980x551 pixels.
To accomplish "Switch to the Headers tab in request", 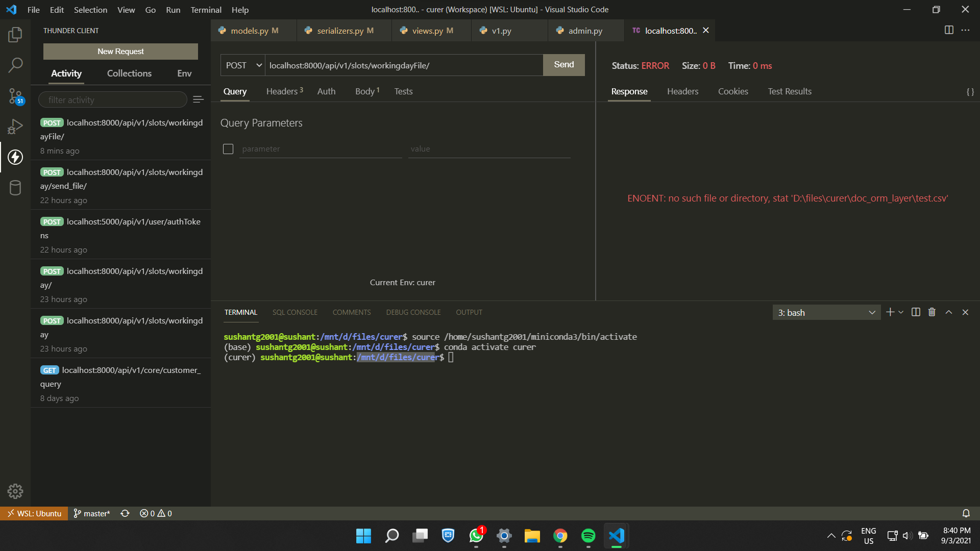I will pos(282,91).
